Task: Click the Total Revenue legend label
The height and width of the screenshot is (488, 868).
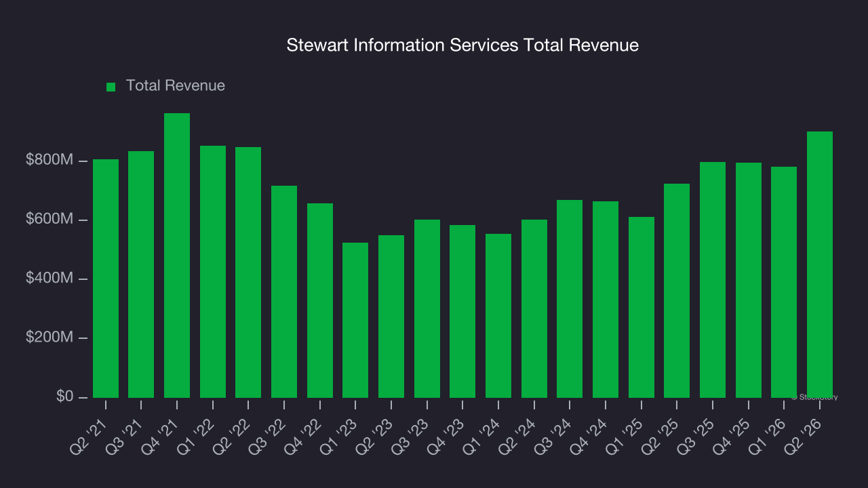Action: tap(176, 85)
